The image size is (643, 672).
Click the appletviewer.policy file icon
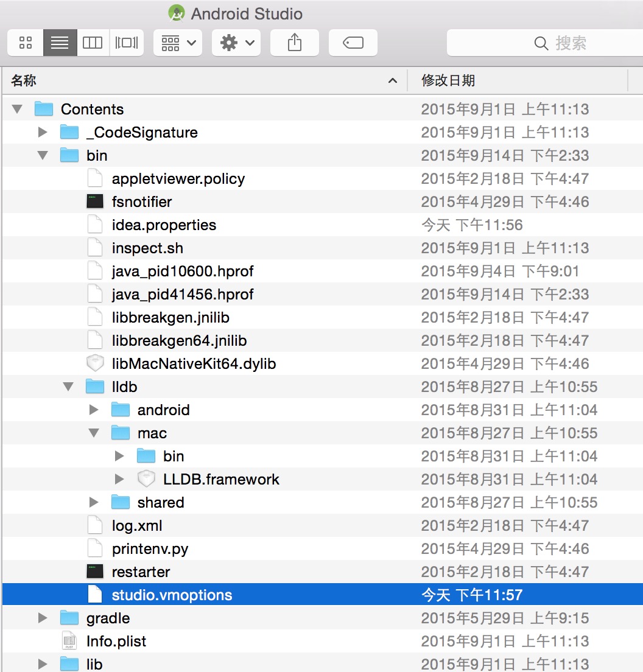click(95, 178)
